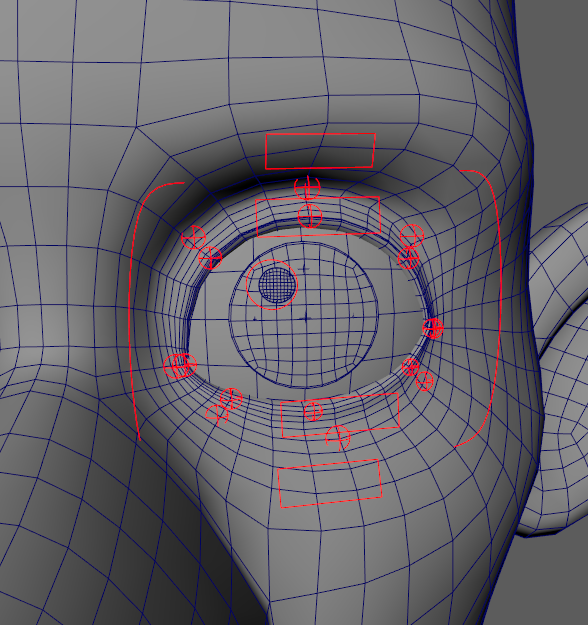Select the eye corner control nearest the ear
Screen dimensions: 588x625
click(x=433, y=328)
